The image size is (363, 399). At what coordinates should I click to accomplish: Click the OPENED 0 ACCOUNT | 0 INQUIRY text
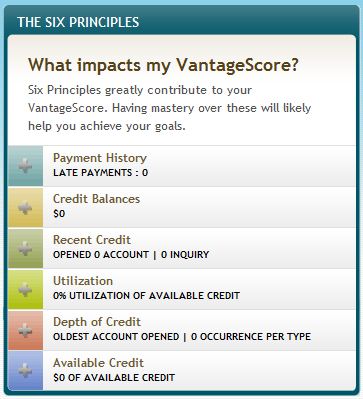point(131,255)
